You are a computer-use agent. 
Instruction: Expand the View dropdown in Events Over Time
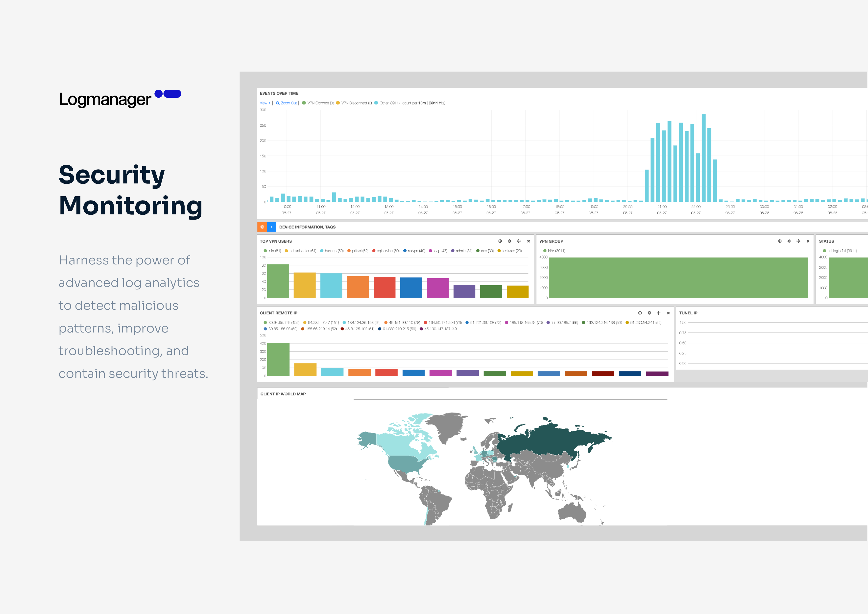(x=264, y=103)
